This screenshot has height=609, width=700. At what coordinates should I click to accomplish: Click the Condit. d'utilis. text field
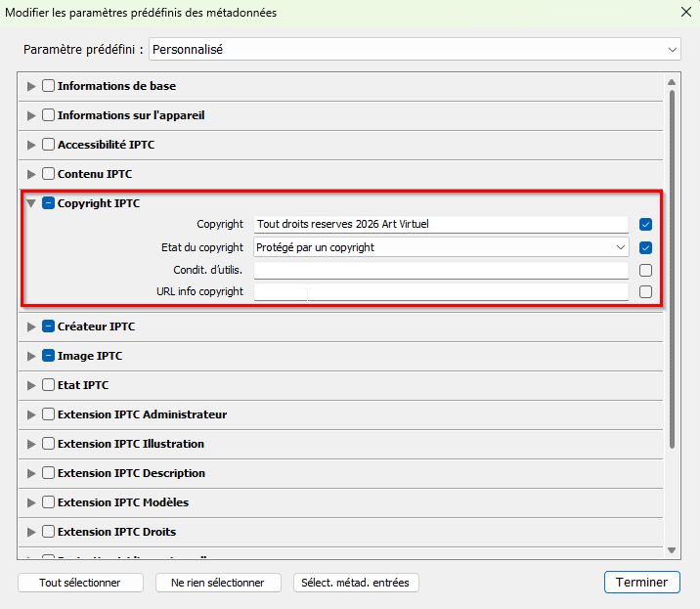coord(440,270)
